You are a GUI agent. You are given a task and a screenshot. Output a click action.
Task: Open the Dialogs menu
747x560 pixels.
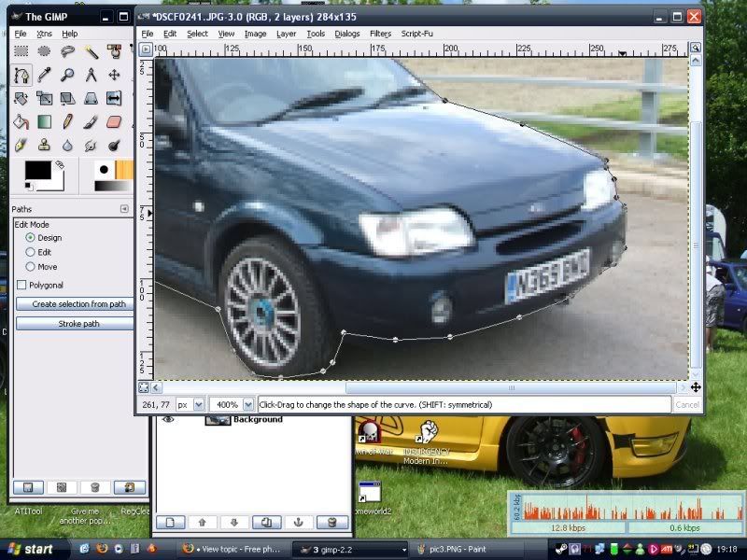click(346, 34)
